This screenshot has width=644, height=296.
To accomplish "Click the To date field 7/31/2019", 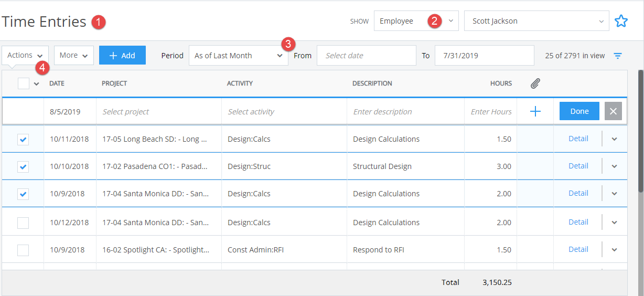I will pos(484,56).
